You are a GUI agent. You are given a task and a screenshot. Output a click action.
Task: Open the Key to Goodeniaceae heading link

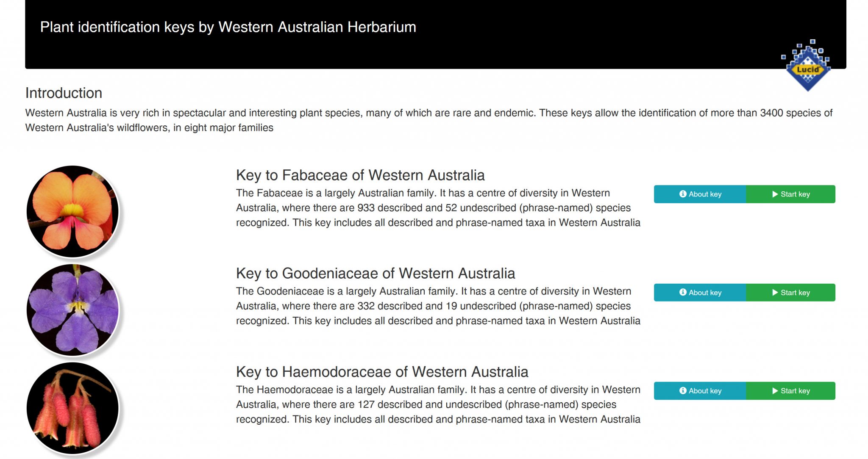pyautogui.click(x=376, y=274)
